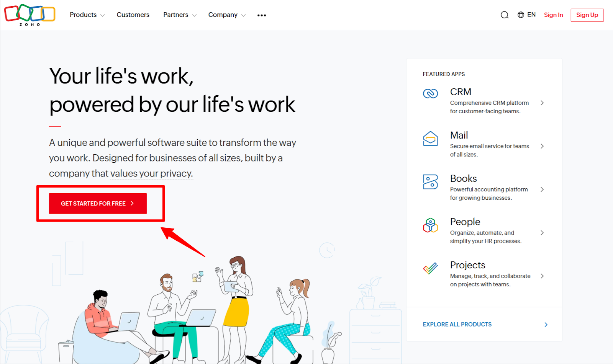This screenshot has width=613, height=364.
Task: Click the arrow beside Projects description
Action: [x=542, y=276]
